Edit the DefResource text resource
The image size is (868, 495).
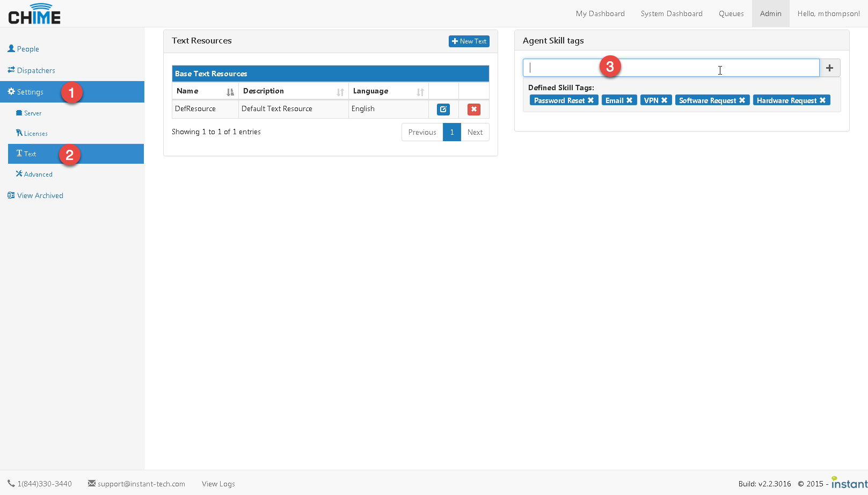pyautogui.click(x=443, y=110)
